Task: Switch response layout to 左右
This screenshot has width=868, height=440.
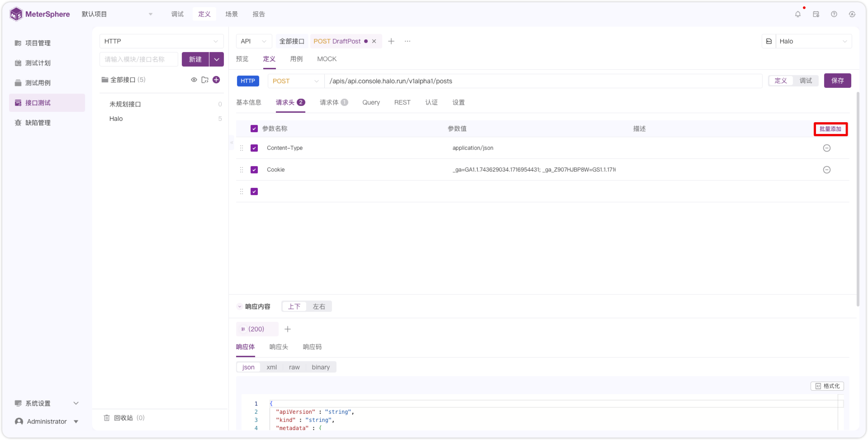Action: [319, 306]
